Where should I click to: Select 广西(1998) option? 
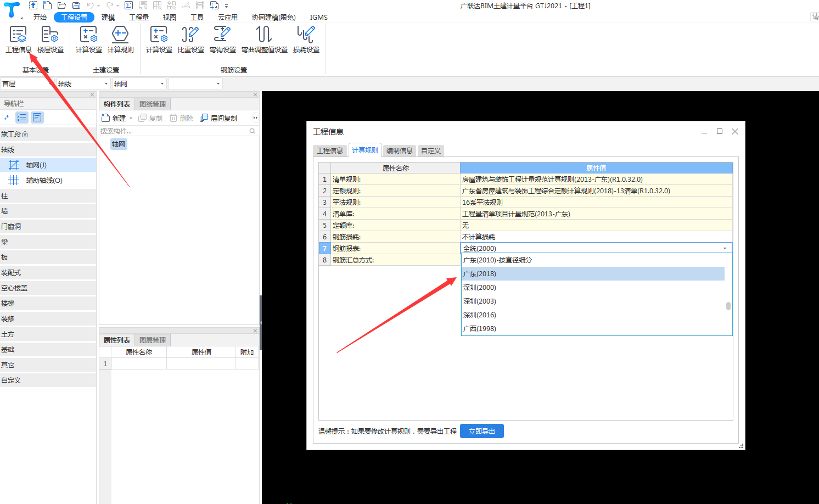(x=593, y=328)
